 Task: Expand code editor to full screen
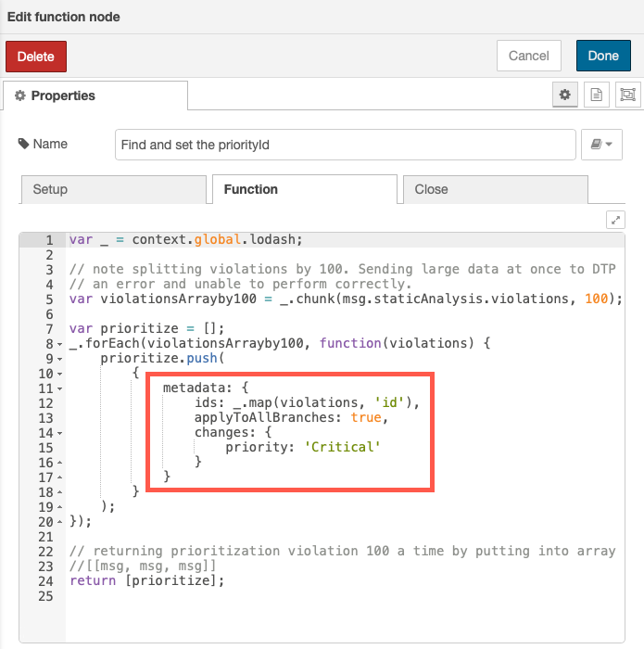(x=615, y=220)
